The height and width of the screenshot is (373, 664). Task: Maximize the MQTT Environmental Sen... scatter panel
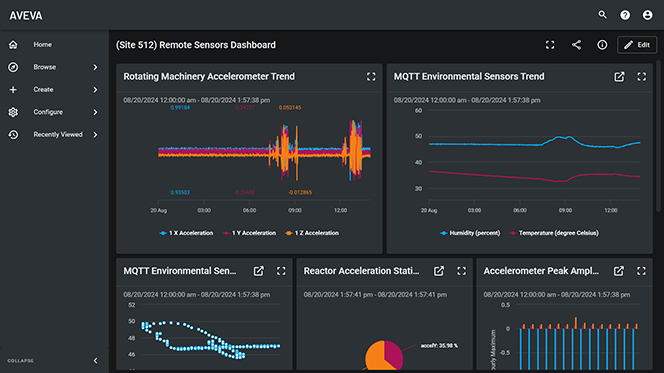click(x=281, y=271)
